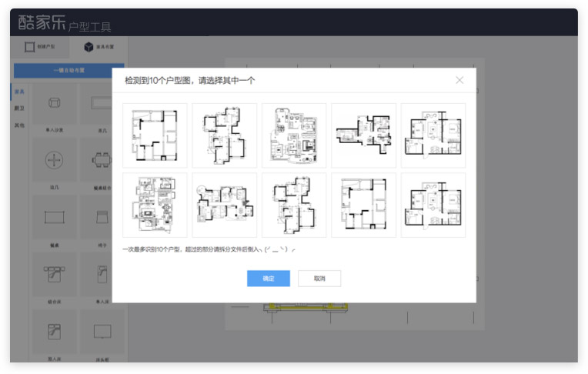Confirm the selection with the blue 确定 button
The height and width of the screenshot is (374, 588).
point(269,279)
